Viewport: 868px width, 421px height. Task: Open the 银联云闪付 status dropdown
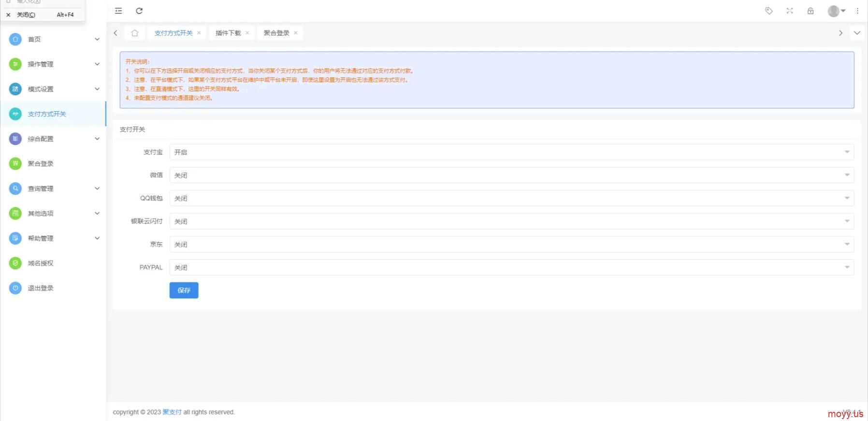click(512, 221)
